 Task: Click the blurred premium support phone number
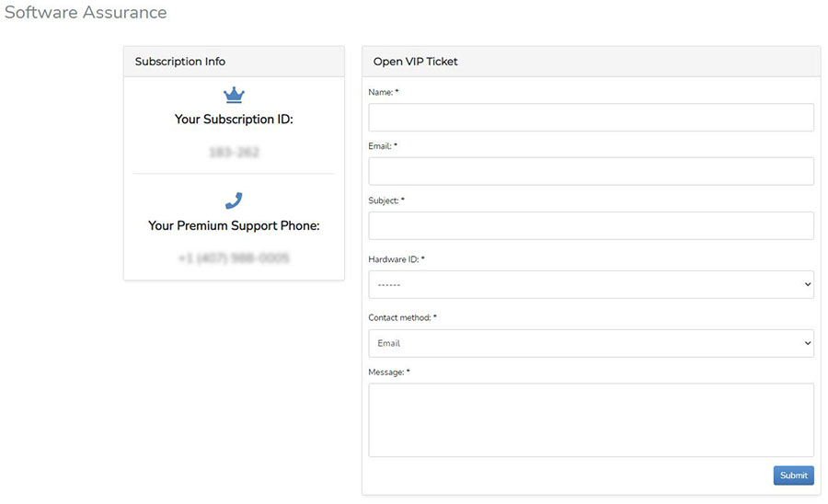click(x=234, y=258)
